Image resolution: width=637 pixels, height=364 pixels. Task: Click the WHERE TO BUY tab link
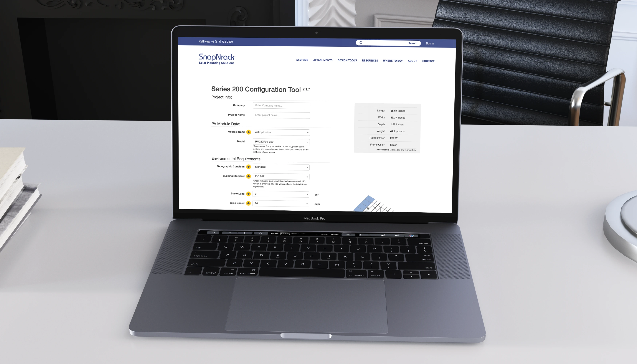click(392, 61)
